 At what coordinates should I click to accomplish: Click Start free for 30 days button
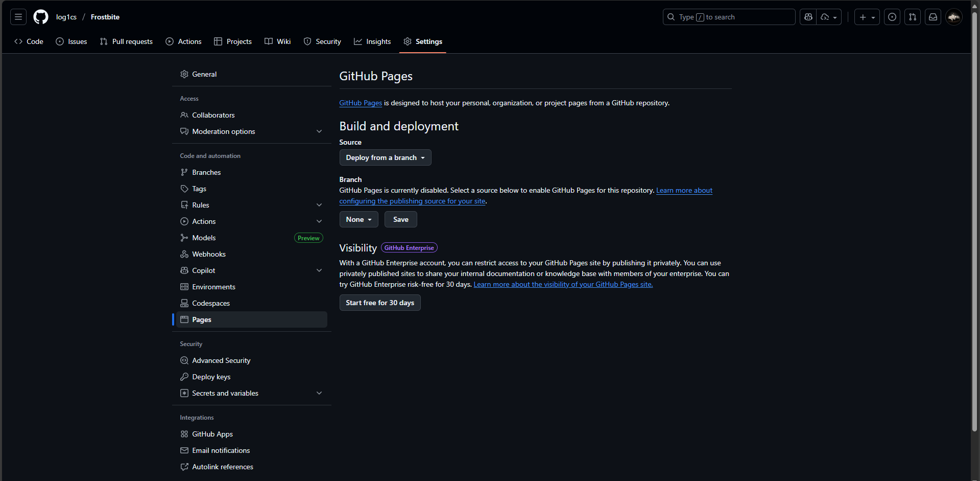380,303
